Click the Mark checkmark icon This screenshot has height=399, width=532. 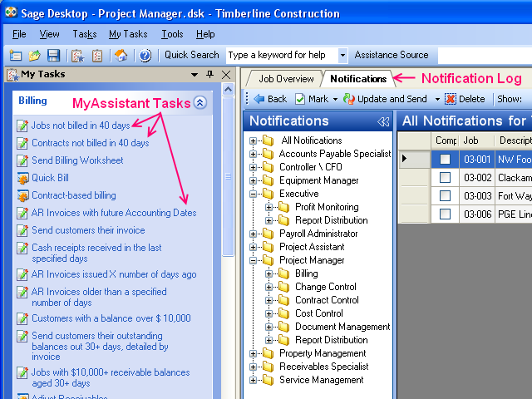pos(300,99)
